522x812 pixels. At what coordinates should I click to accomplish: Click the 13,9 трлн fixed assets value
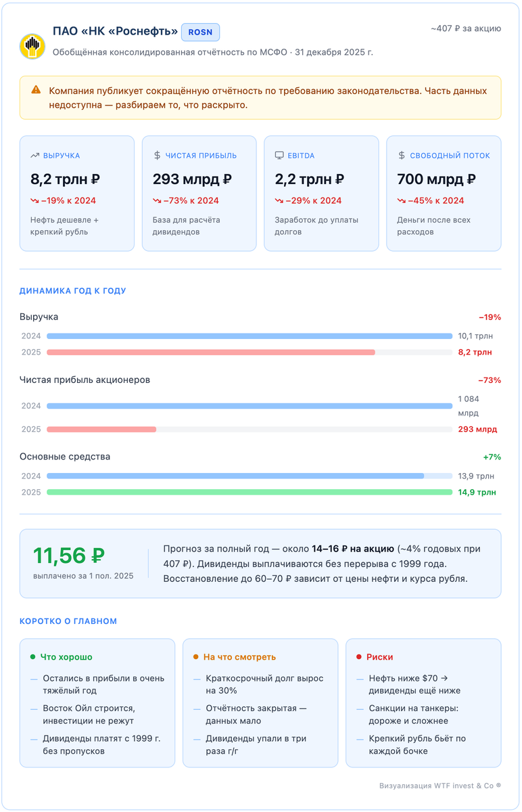coord(476,476)
